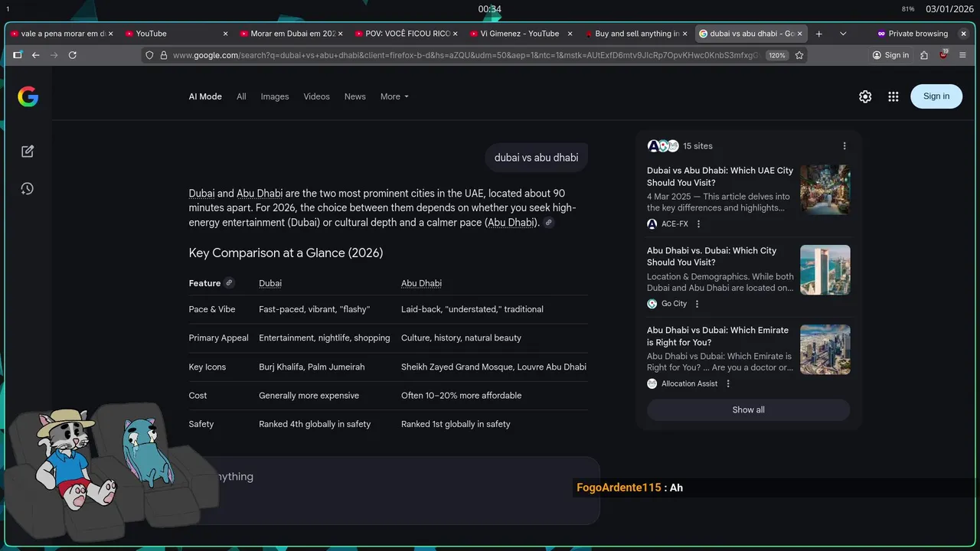Expand the More search filters dropdown
980x551 pixels.
(x=394, y=96)
